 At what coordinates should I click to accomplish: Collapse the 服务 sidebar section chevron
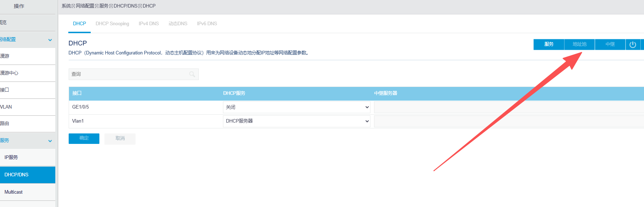pyautogui.click(x=50, y=141)
